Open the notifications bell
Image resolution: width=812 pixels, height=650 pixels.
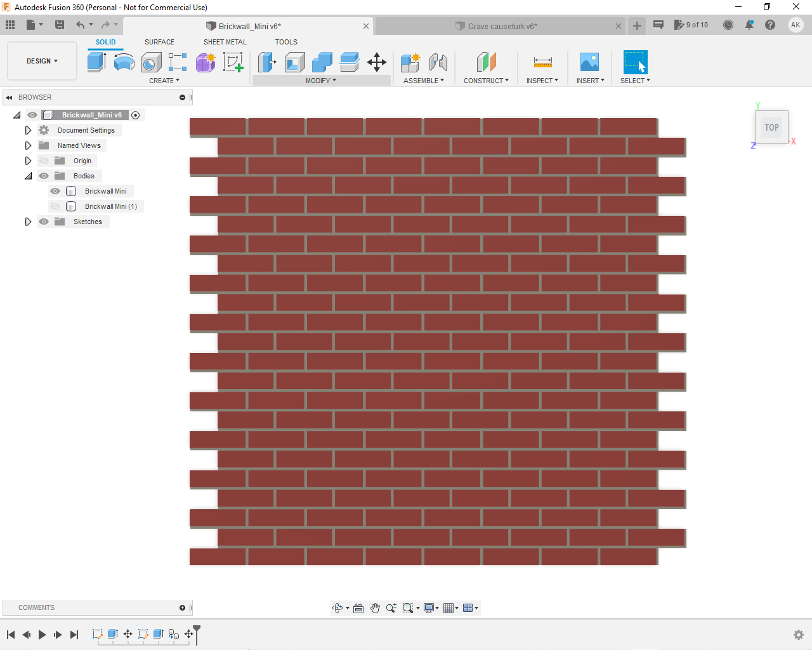pyautogui.click(x=749, y=25)
